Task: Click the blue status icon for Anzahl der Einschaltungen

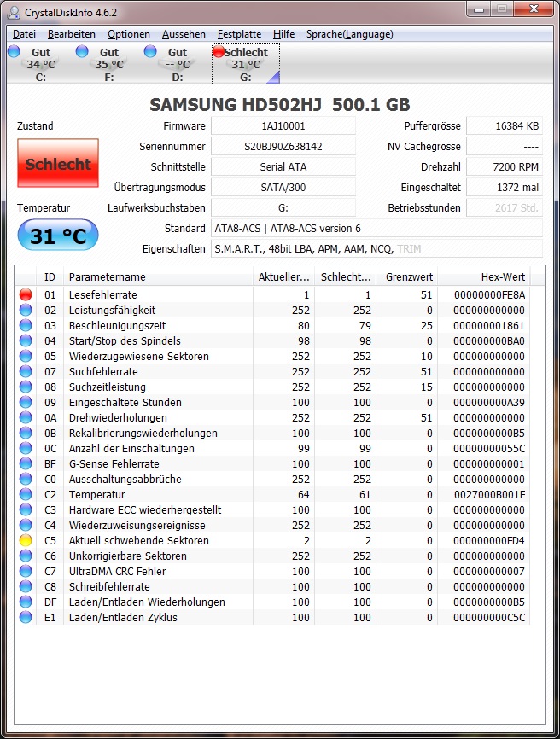Action: pos(26,448)
